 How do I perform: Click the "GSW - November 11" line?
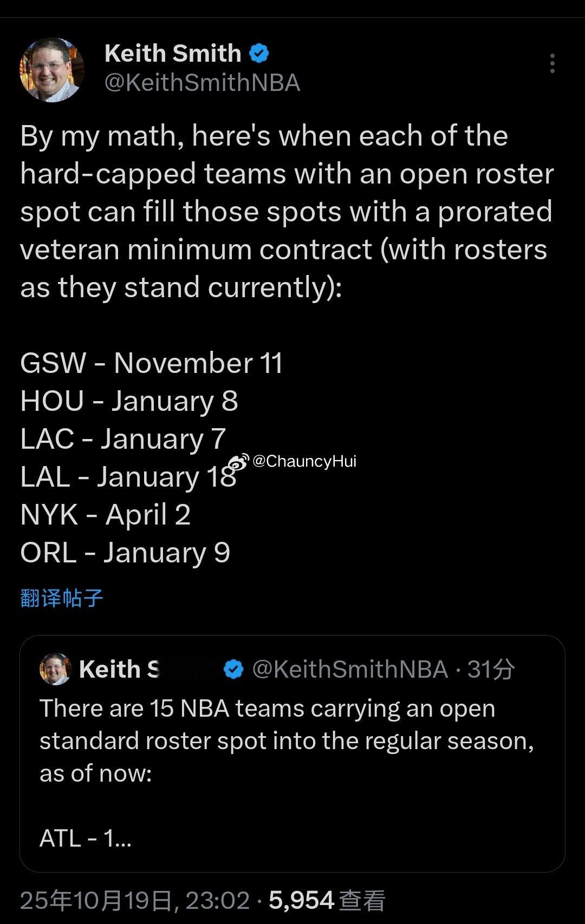tap(151, 363)
